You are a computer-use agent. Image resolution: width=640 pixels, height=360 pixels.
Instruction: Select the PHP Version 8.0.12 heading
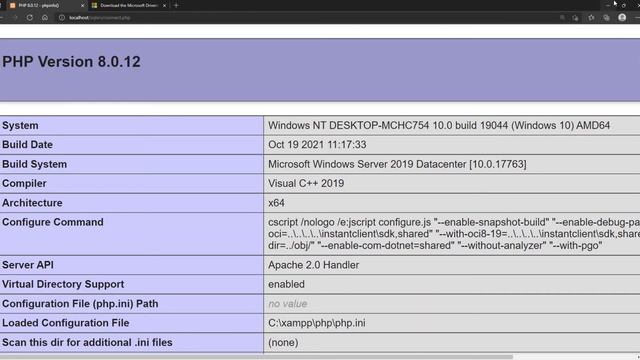click(x=71, y=62)
